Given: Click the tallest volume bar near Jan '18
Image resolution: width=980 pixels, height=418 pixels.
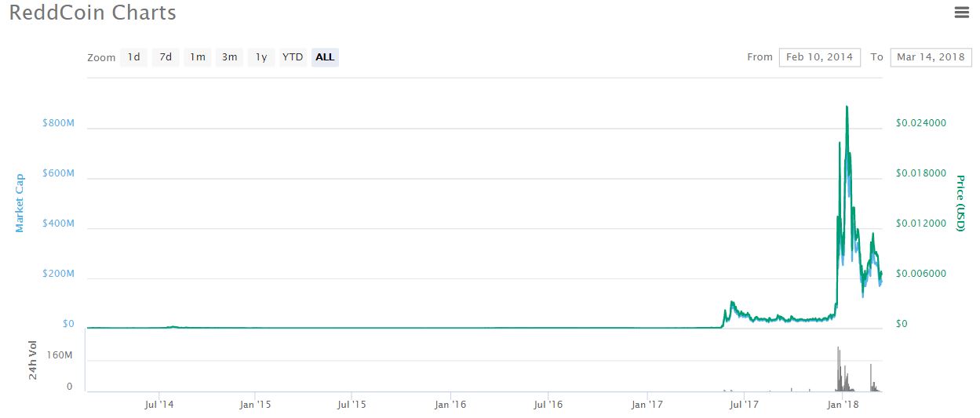Looking at the screenshot, I should tap(838, 369).
